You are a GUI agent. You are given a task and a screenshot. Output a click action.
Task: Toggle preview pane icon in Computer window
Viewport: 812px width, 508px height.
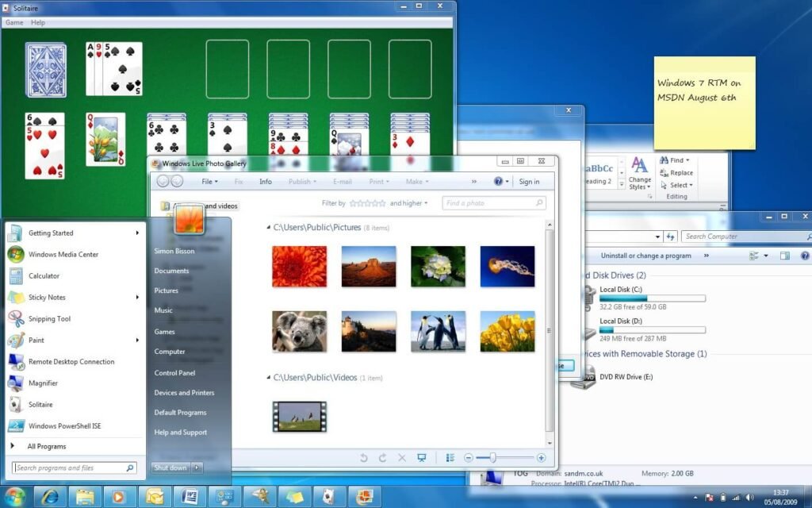point(785,256)
